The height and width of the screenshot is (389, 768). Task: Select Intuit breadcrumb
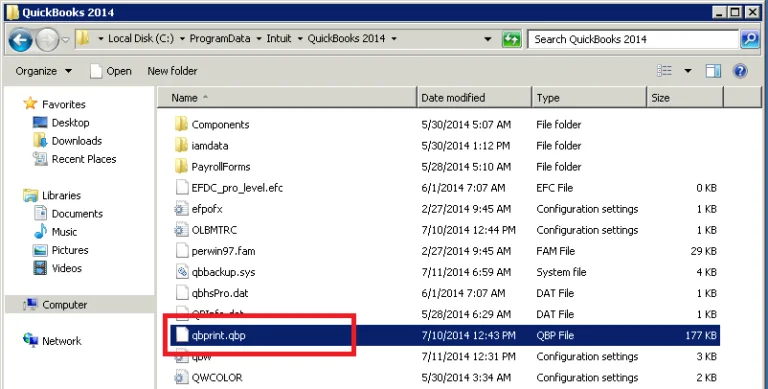click(x=279, y=39)
